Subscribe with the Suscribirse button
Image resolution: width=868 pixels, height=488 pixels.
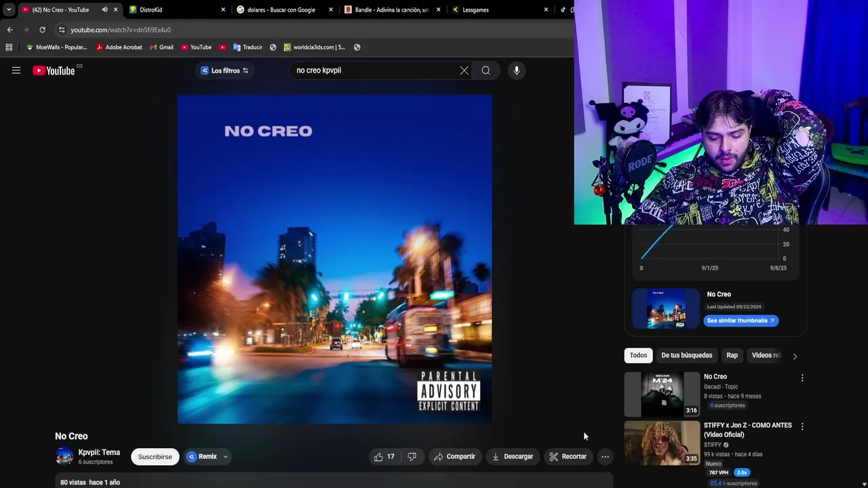pyautogui.click(x=155, y=457)
